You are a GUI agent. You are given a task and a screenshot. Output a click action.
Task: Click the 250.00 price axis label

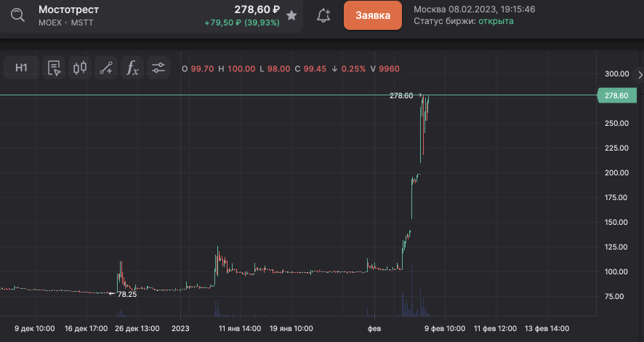pyautogui.click(x=616, y=123)
